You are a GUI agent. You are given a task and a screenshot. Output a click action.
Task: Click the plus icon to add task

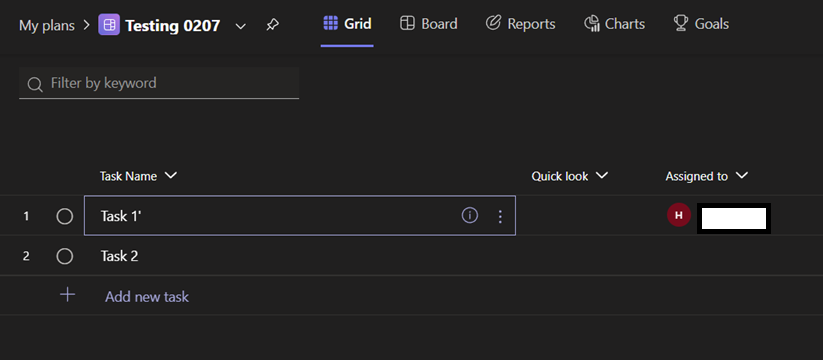pyautogui.click(x=67, y=295)
